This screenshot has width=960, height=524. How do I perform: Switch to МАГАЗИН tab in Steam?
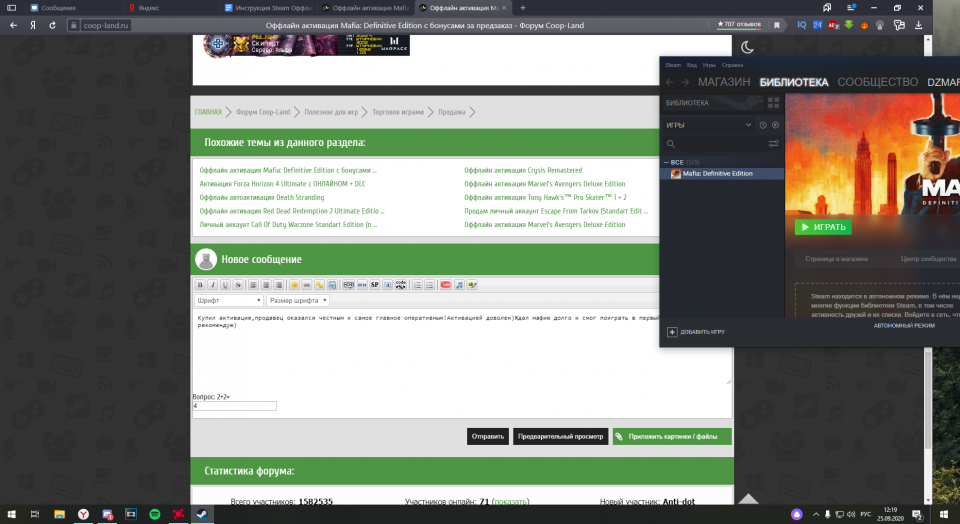point(724,82)
